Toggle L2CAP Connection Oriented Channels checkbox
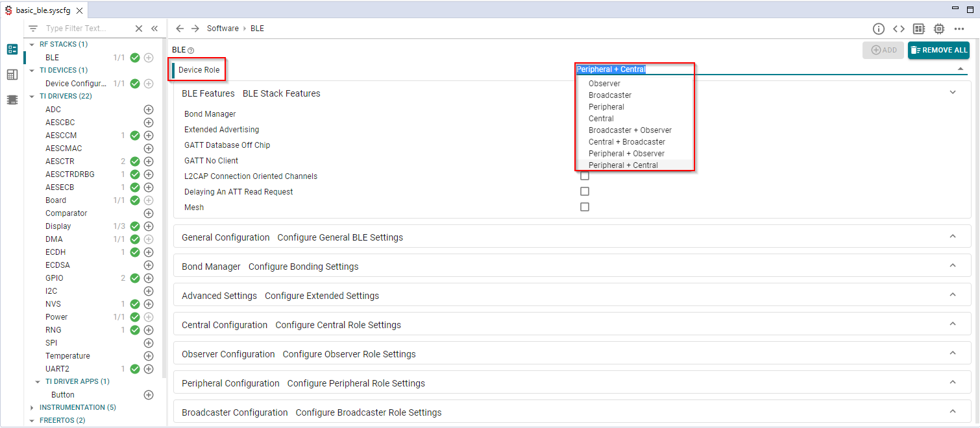The width and height of the screenshot is (980, 428). click(585, 176)
